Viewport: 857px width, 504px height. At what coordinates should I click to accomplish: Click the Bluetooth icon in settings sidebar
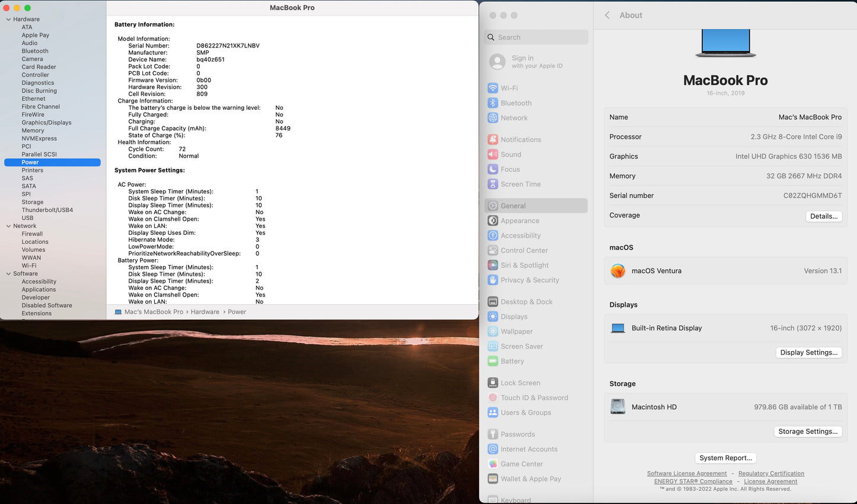[492, 103]
